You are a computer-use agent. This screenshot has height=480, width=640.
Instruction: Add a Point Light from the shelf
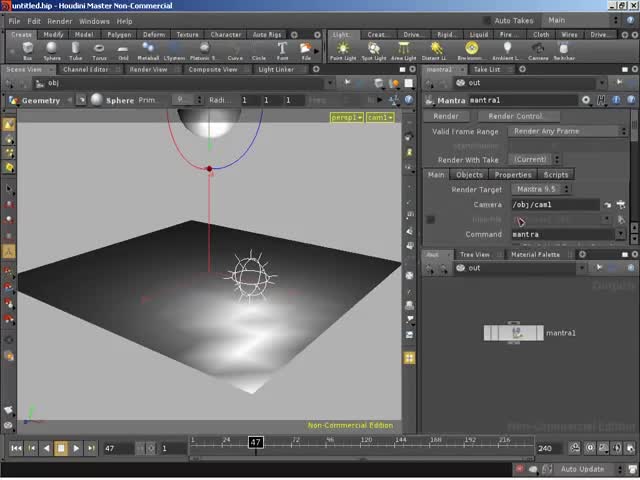tap(343, 49)
